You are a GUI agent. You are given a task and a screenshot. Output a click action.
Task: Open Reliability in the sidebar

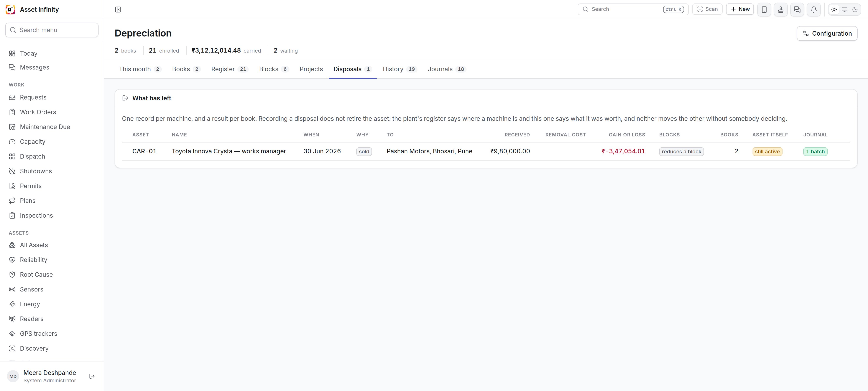coord(52,260)
